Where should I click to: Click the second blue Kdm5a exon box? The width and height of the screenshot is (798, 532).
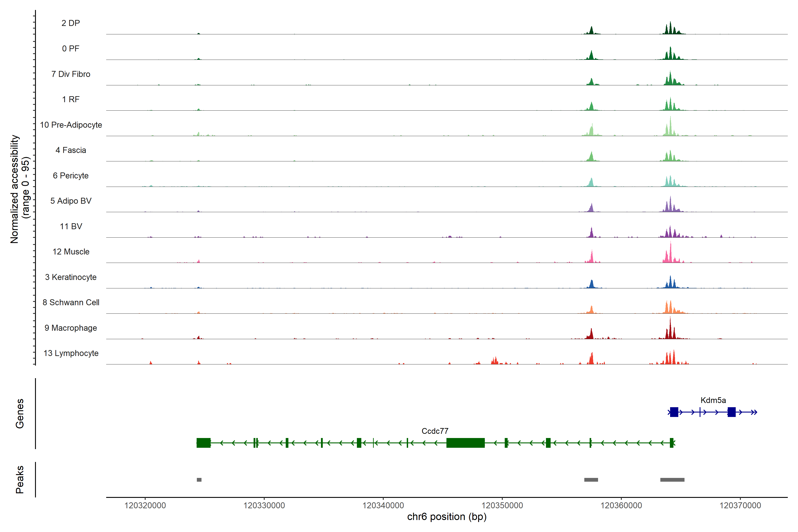click(x=731, y=412)
